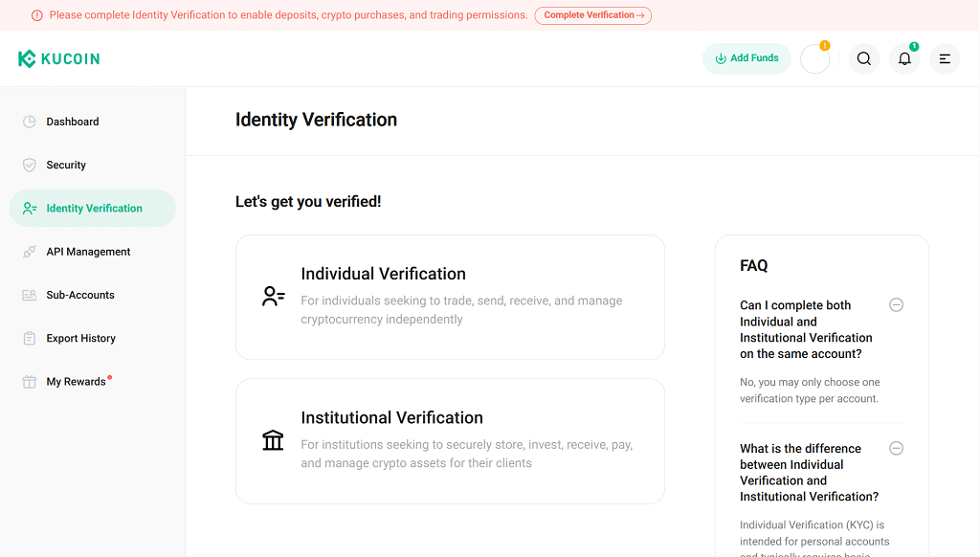Click the 'What is the difference' FAQ question

pos(810,473)
